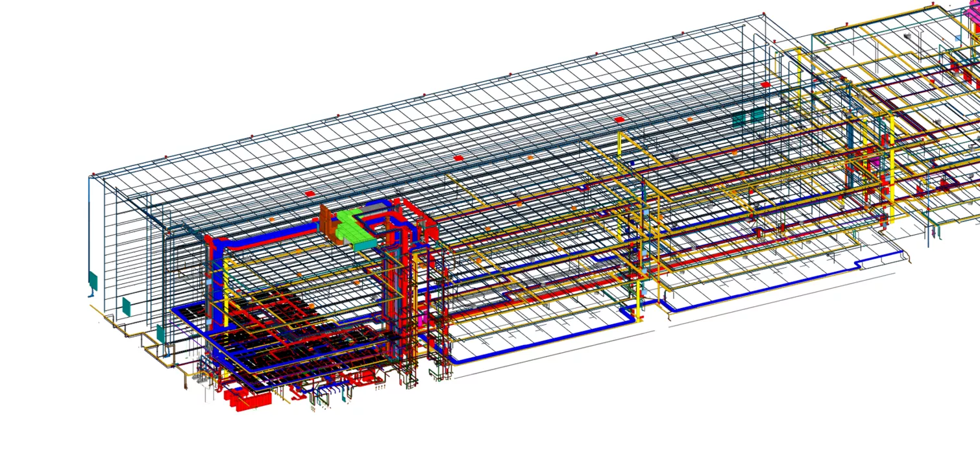980x454 pixels.
Task: Click the small magenta component beside red riser
Action: (422, 319)
